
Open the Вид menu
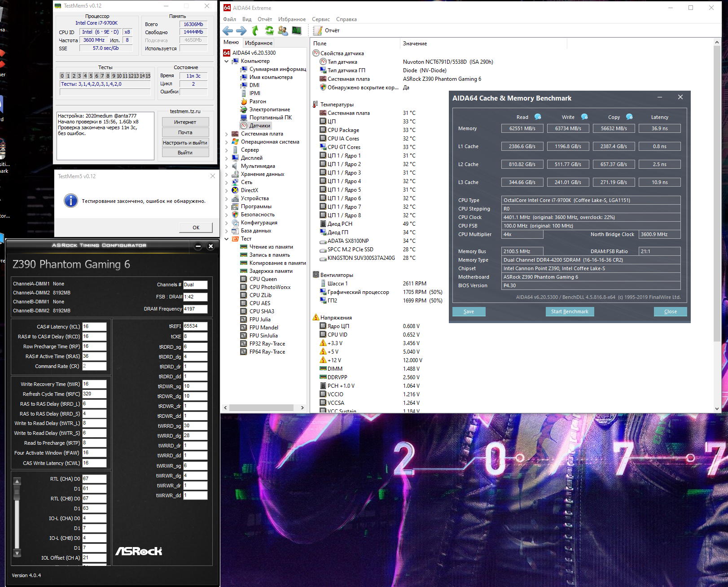point(247,19)
